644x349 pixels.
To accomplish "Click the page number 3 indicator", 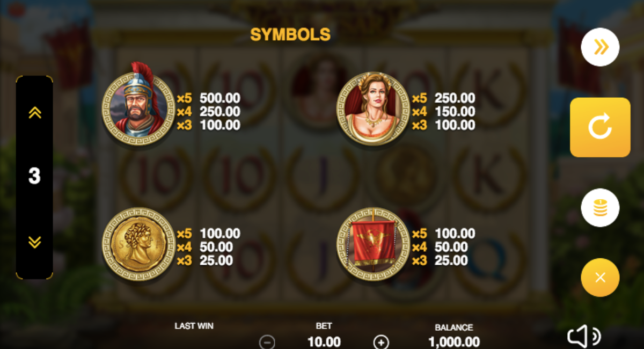I will click(34, 176).
